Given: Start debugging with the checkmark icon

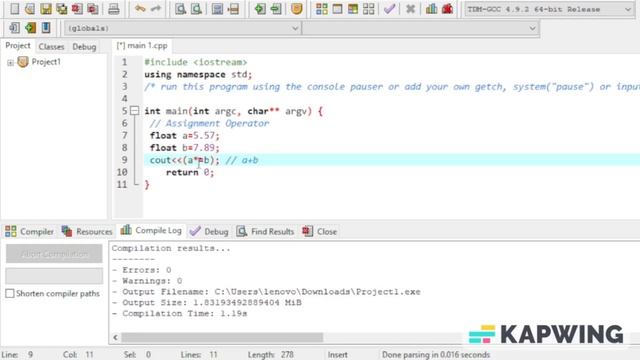Looking at the screenshot, I should coord(389,9).
